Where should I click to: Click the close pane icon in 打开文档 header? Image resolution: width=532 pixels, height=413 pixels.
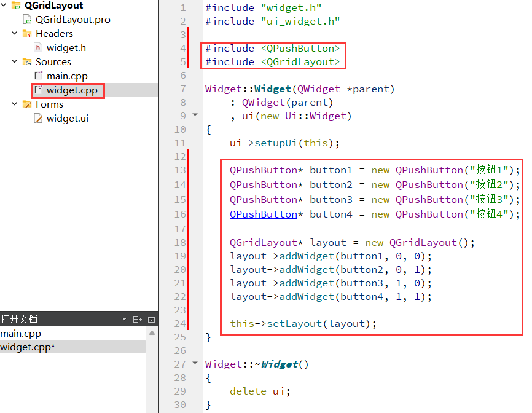151,320
